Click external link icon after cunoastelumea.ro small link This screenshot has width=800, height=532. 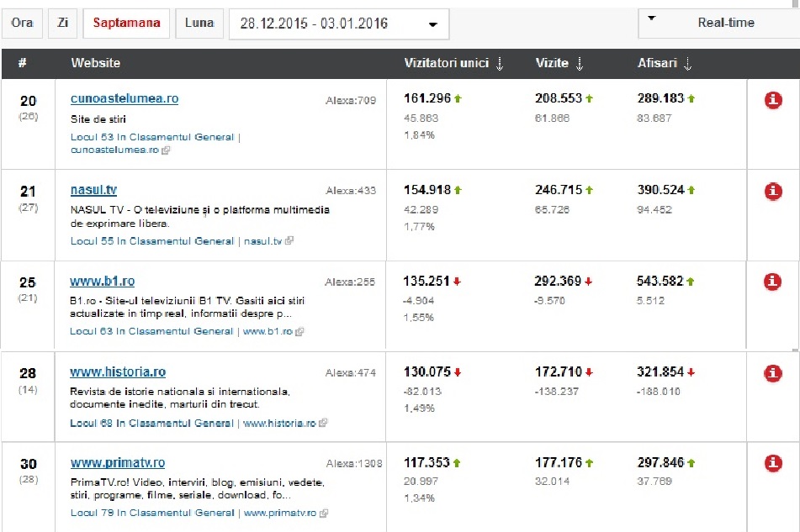tap(166, 150)
